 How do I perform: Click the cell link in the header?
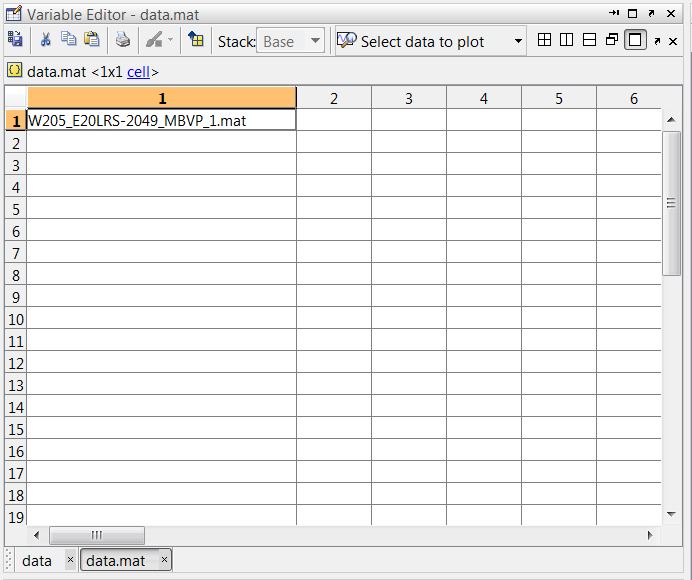[x=138, y=72]
